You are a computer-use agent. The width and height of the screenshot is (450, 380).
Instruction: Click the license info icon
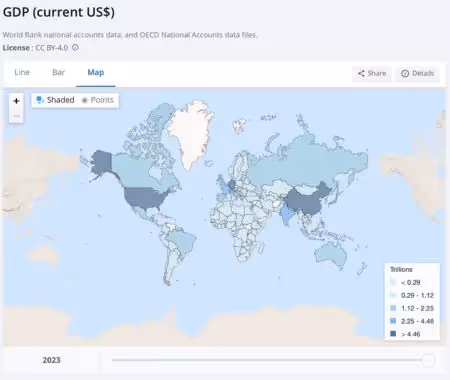[76, 48]
